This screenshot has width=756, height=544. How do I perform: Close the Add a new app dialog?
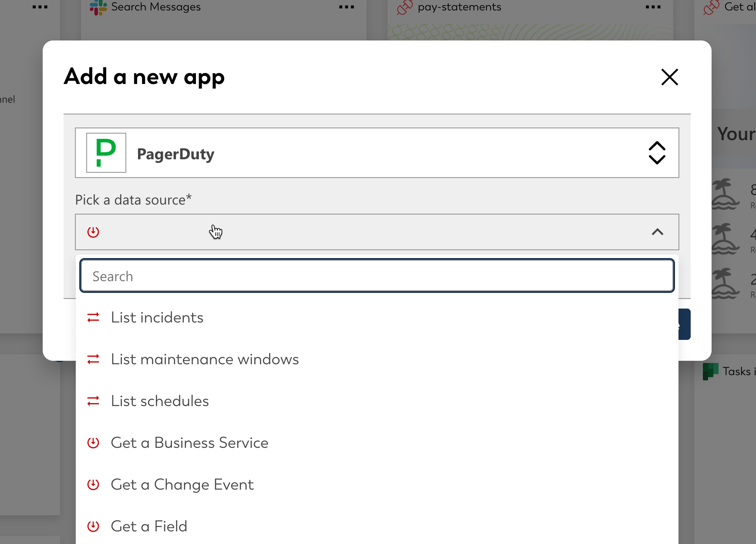[669, 77]
